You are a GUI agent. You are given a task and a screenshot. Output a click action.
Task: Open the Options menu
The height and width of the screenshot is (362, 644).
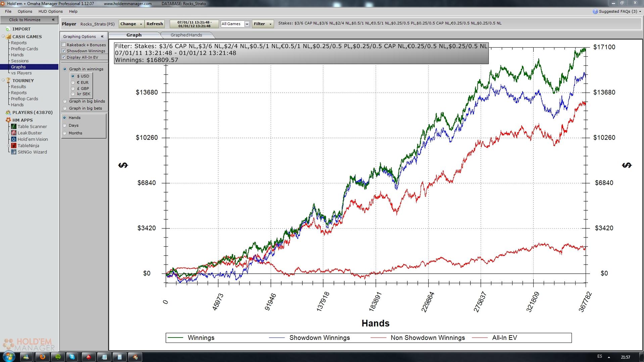(x=25, y=11)
